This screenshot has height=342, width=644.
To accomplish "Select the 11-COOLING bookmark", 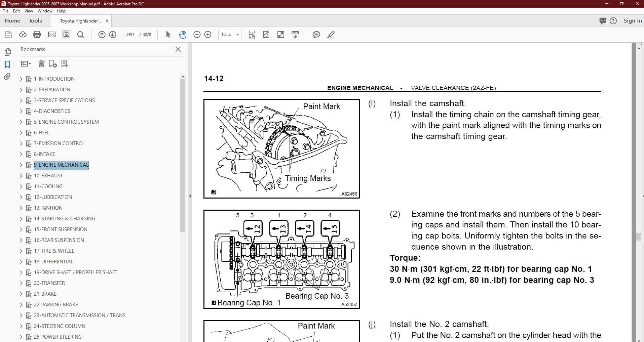I will click(48, 186).
